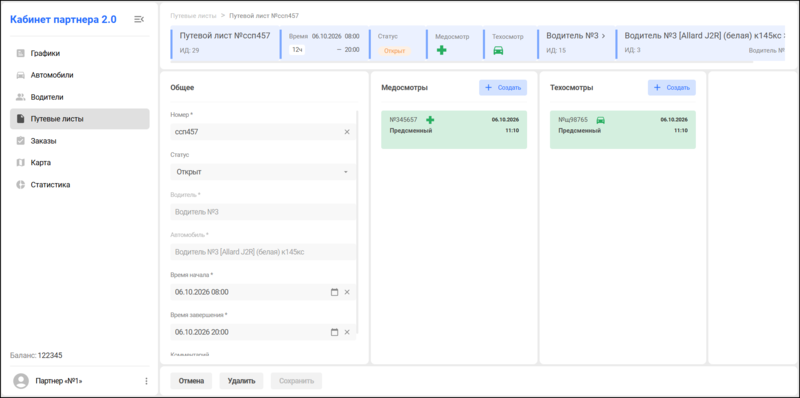Clear the Время завершения value

(x=347, y=332)
